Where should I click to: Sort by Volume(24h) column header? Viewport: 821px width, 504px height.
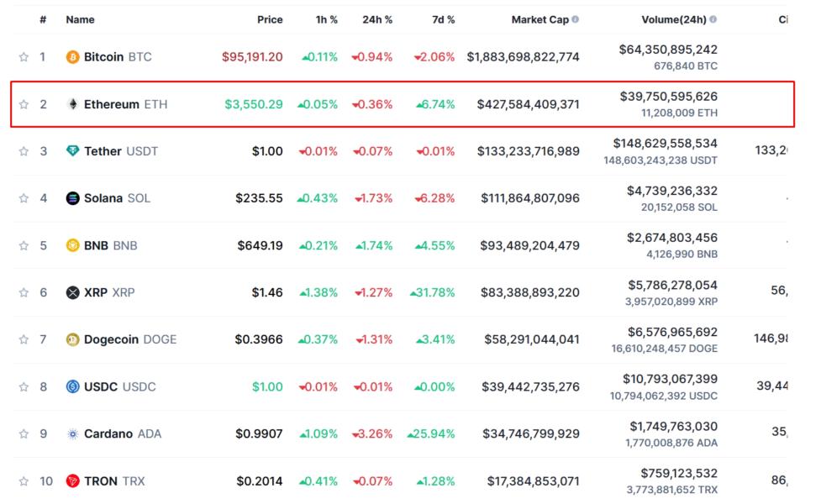674,19
